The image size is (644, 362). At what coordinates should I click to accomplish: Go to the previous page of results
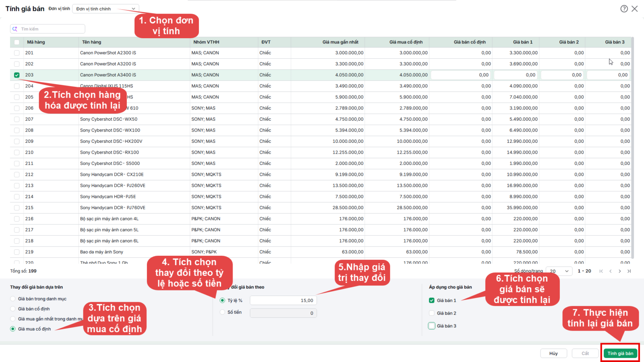click(x=610, y=271)
